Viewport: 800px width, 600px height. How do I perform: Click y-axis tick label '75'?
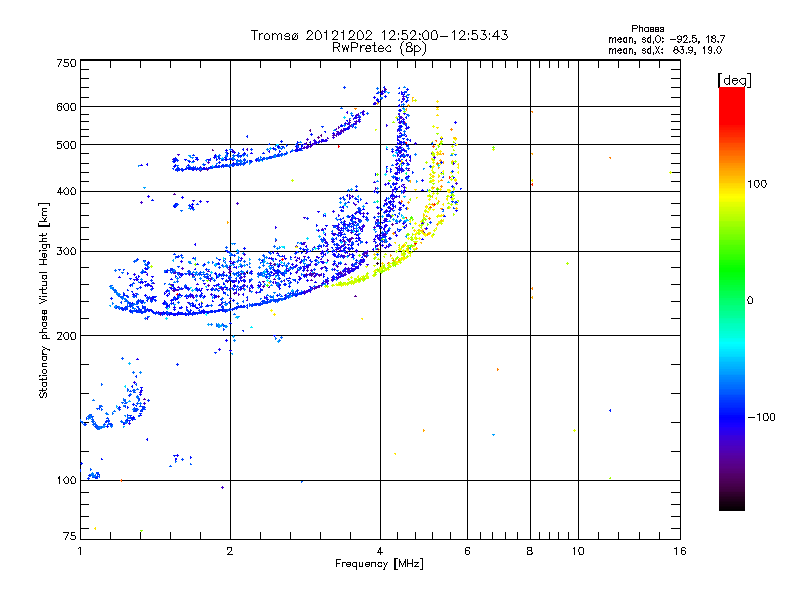point(70,536)
